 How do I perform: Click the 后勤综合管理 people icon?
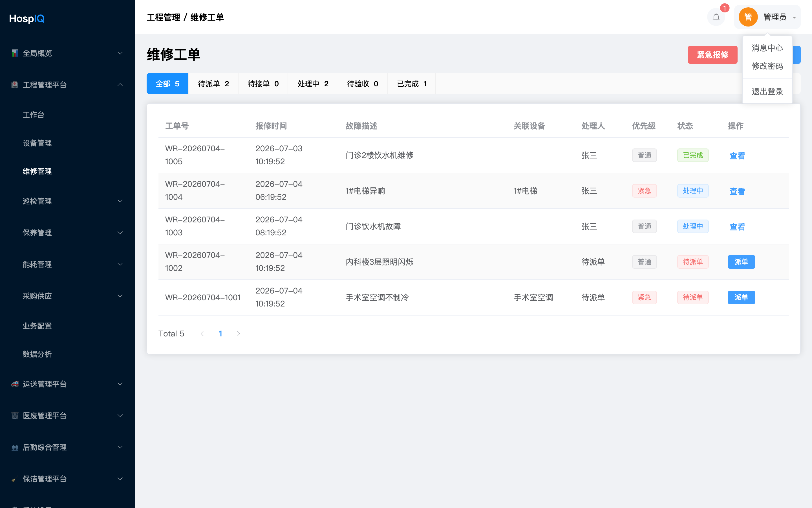15,447
